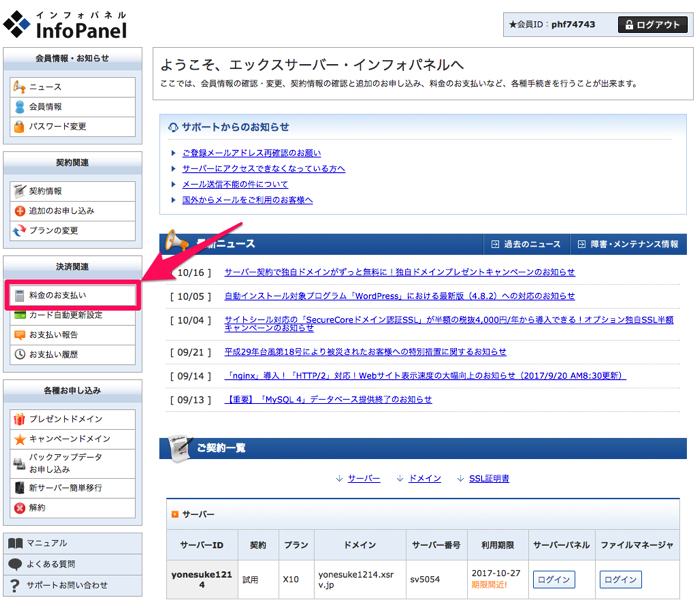
Task: Jump to SSL証明書 section anchor
Action: pos(489,478)
